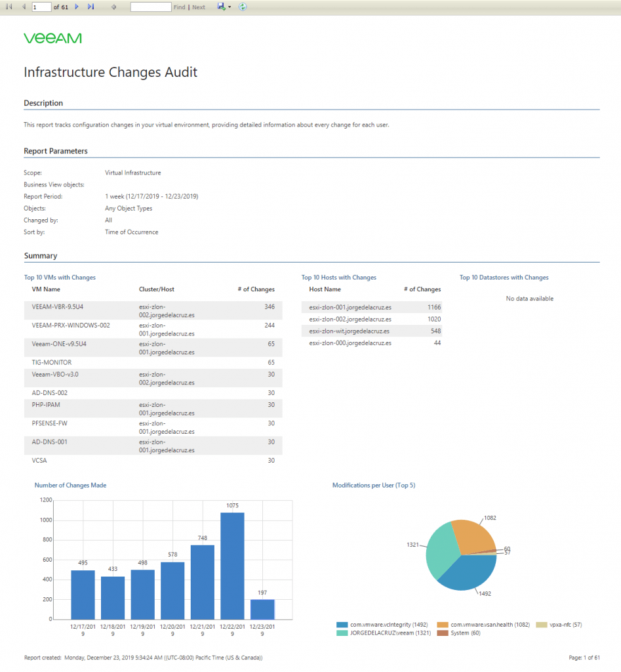Click com.vmware.vsan.health legend color swatch
Image resolution: width=621 pixels, height=672 pixels.
pos(443,625)
